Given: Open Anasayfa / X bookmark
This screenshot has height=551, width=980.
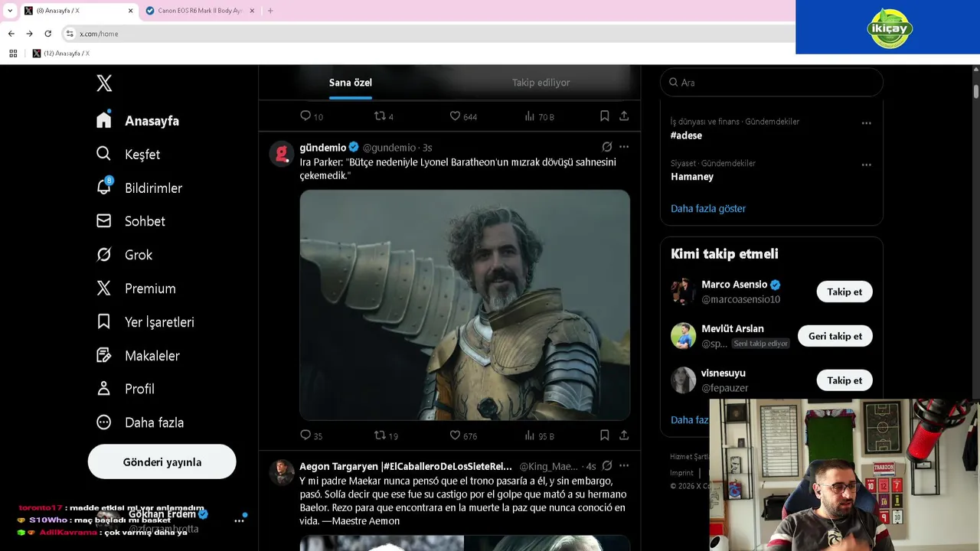Looking at the screenshot, I should tap(60, 54).
